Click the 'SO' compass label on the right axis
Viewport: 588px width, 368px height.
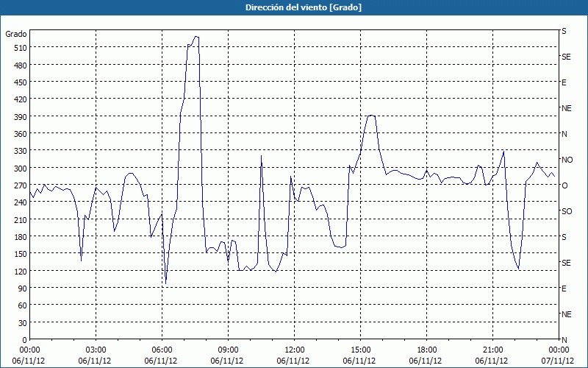click(567, 211)
